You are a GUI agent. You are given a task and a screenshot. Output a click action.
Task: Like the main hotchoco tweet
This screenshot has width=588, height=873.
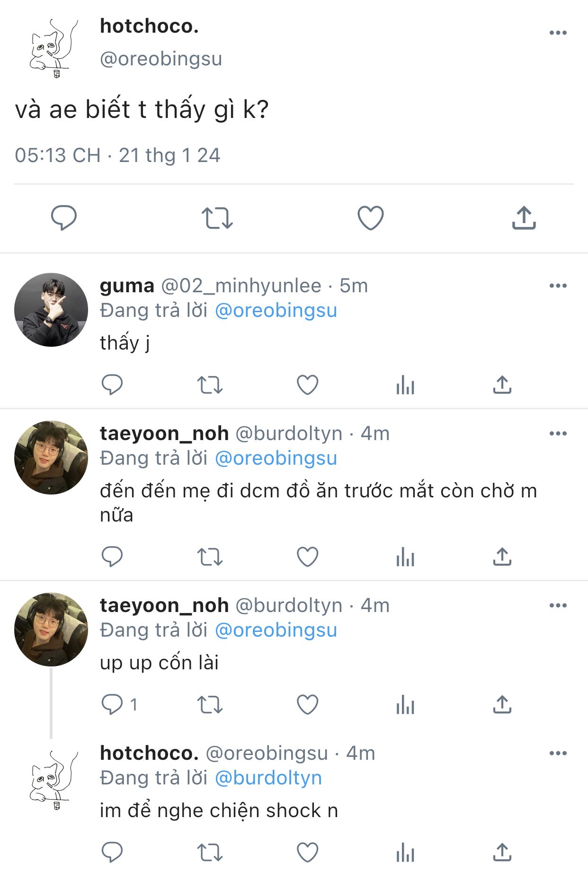tap(370, 218)
